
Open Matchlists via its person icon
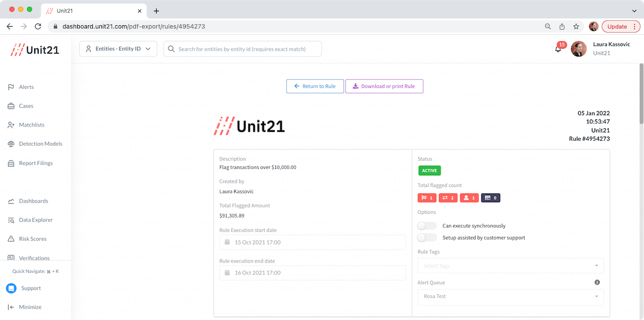pyautogui.click(x=11, y=125)
